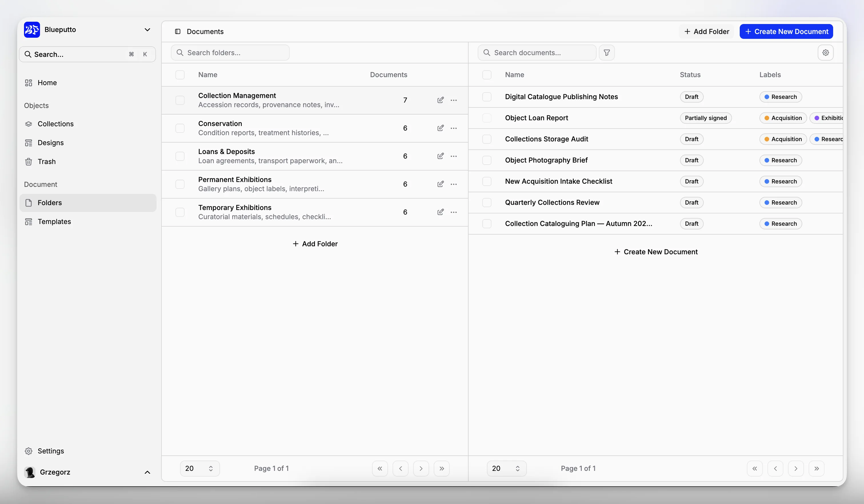
Task: Open the Permanent Exhibitions folder name
Action: click(235, 180)
